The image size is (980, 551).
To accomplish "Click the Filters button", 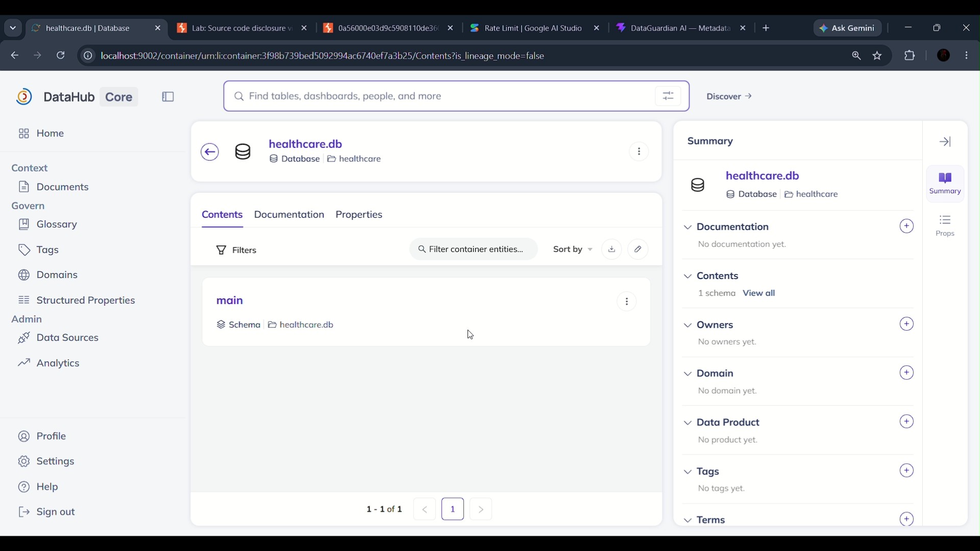I will pyautogui.click(x=236, y=250).
